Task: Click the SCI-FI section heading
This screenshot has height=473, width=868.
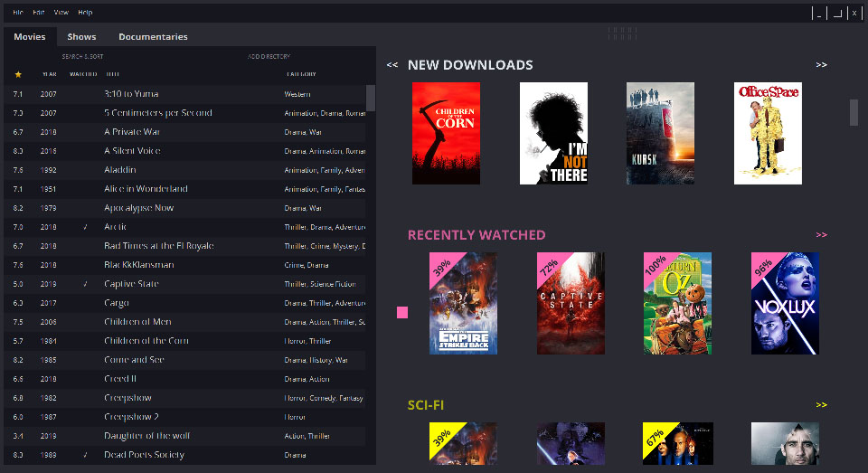Action: pos(426,405)
